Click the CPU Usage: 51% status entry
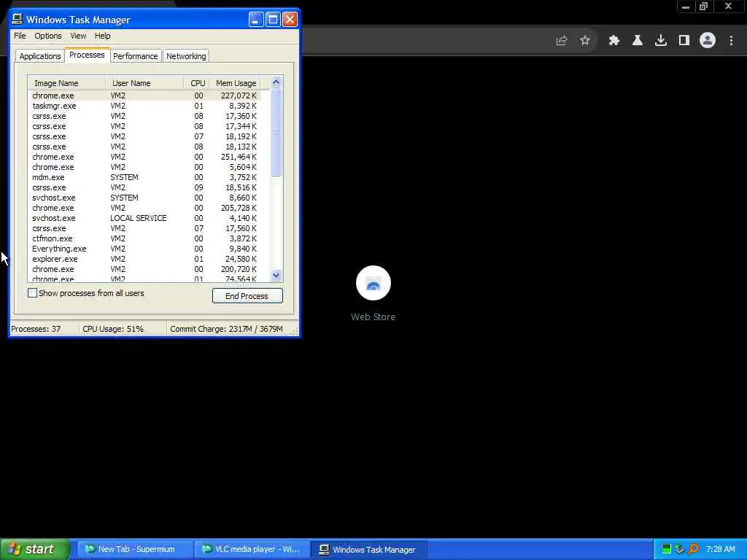The width and height of the screenshot is (747, 560). click(x=123, y=329)
